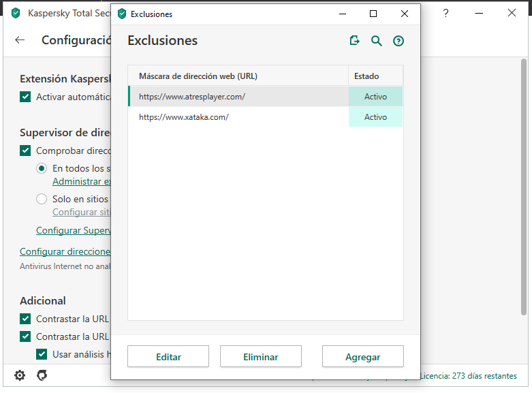The height and width of the screenshot is (393, 532).
Task: Open search in Exclusiones window
Action: click(x=377, y=41)
